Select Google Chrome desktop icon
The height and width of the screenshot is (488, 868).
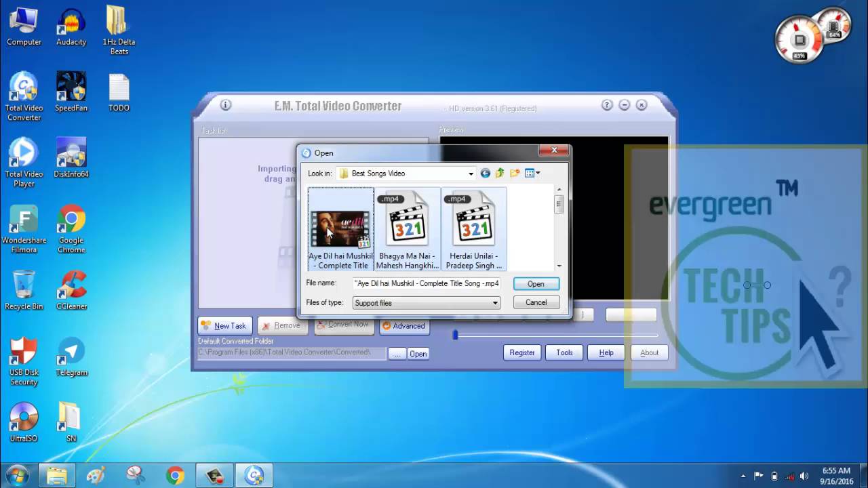click(x=71, y=228)
